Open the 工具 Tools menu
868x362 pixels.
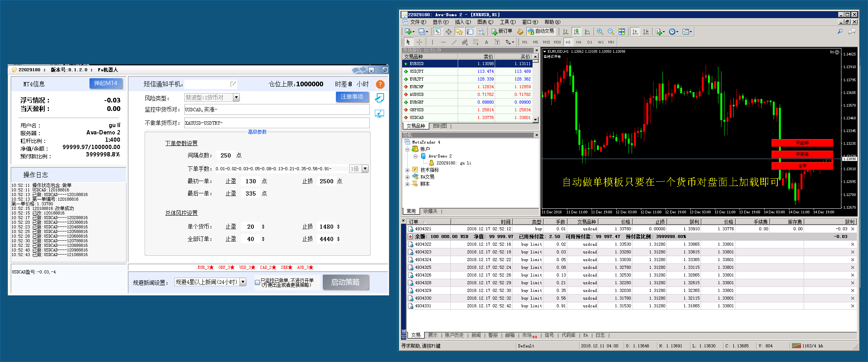(507, 22)
